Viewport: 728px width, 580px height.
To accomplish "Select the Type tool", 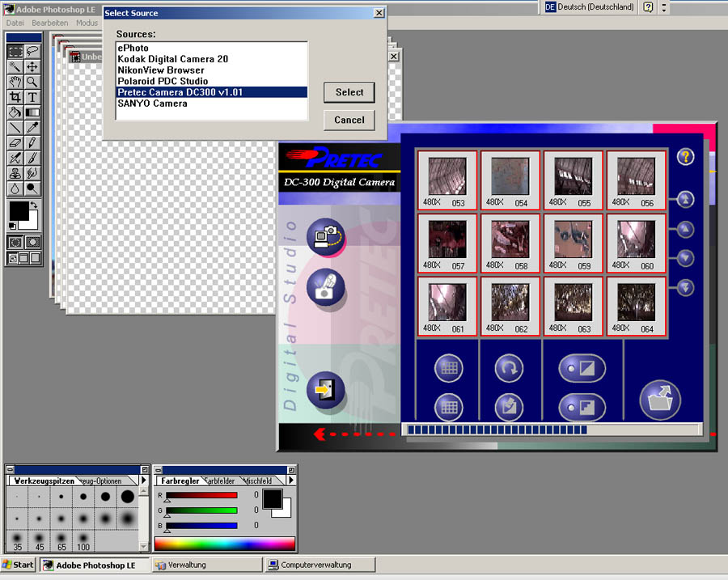I will (32, 97).
